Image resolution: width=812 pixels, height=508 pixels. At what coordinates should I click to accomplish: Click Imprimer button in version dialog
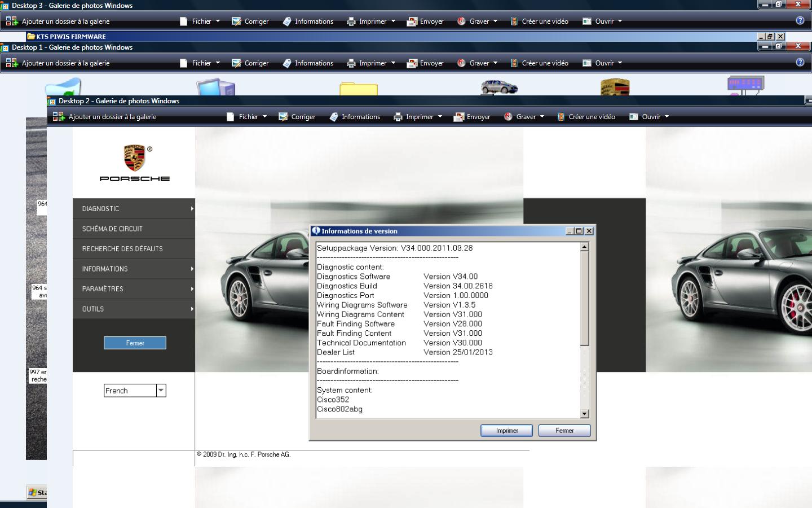point(506,430)
